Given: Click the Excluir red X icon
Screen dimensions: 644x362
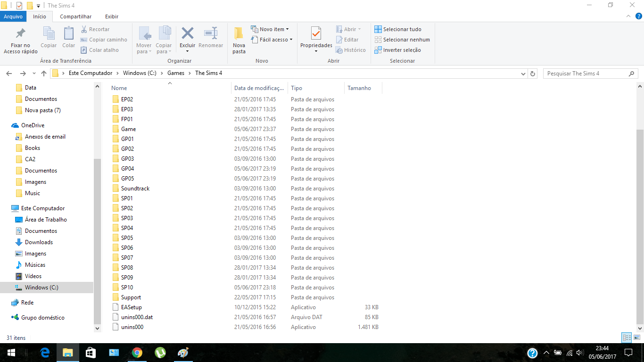Looking at the screenshot, I should pos(188,33).
